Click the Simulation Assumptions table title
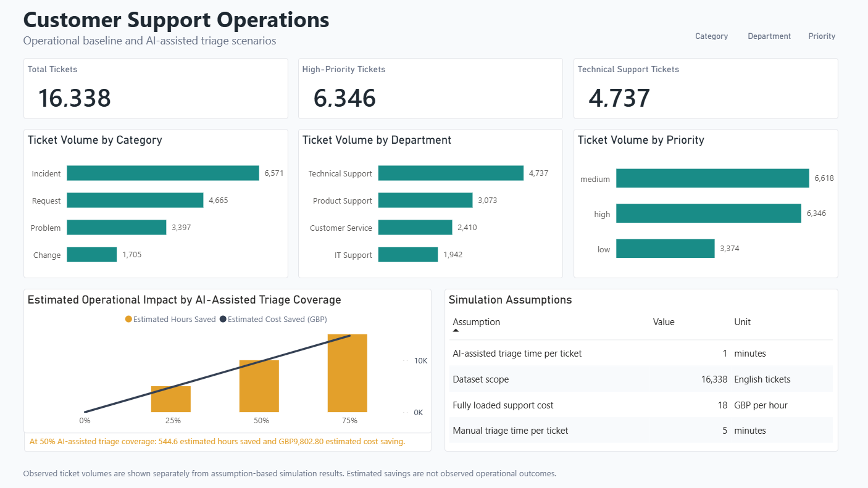 tap(511, 300)
